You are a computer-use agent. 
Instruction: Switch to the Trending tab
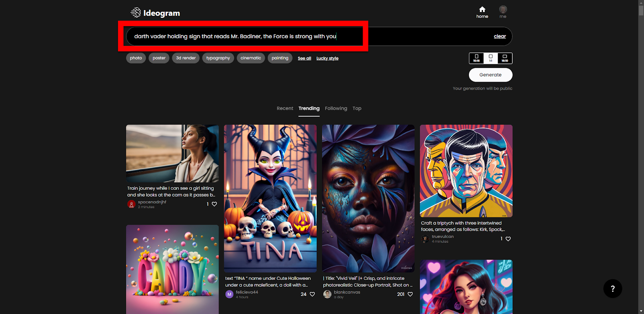pos(309,108)
